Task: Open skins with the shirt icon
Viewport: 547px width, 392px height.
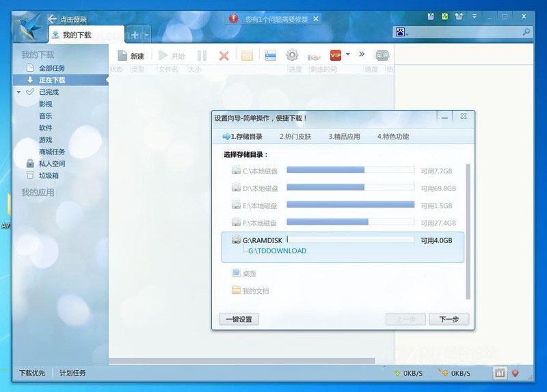Action: coord(459,16)
